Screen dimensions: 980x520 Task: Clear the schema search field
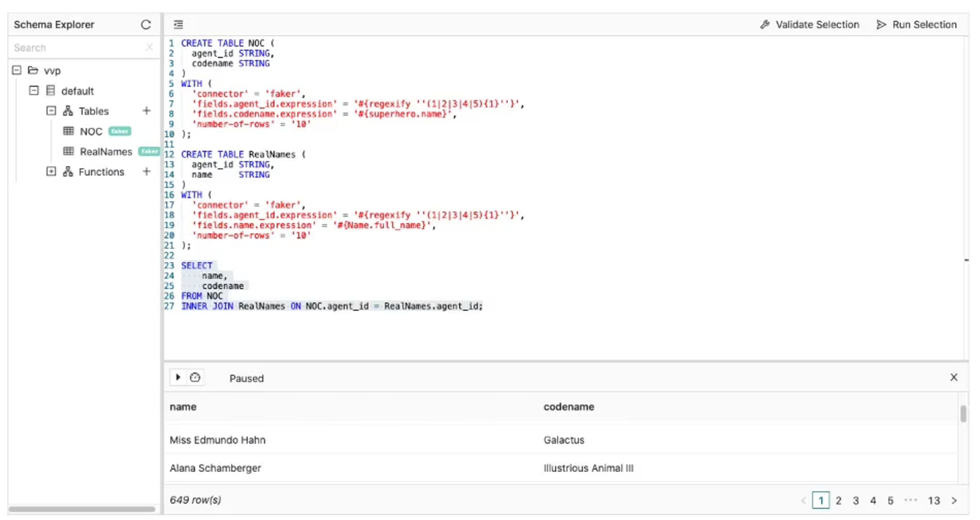click(x=149, y=47)
